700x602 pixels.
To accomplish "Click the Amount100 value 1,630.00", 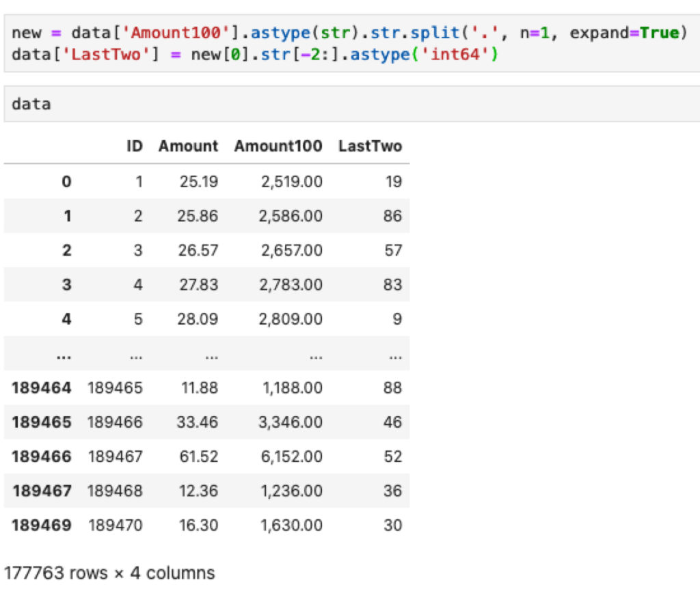I will (291, 525).
